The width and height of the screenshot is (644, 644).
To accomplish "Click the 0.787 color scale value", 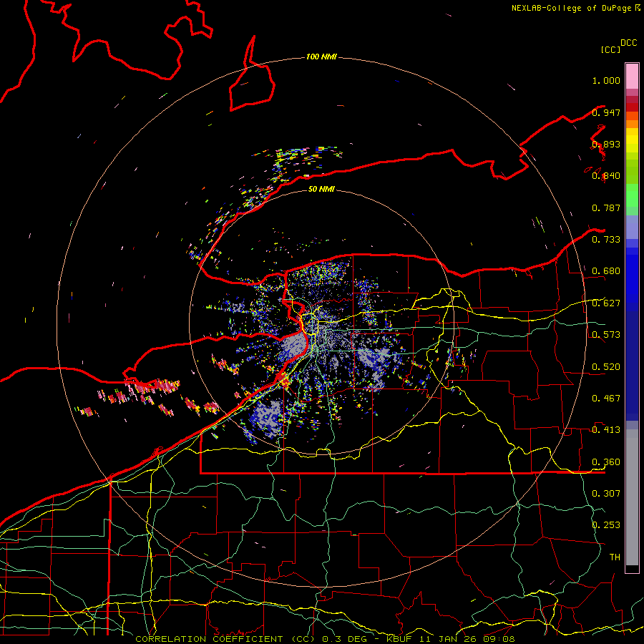I will tap(606, 208).
